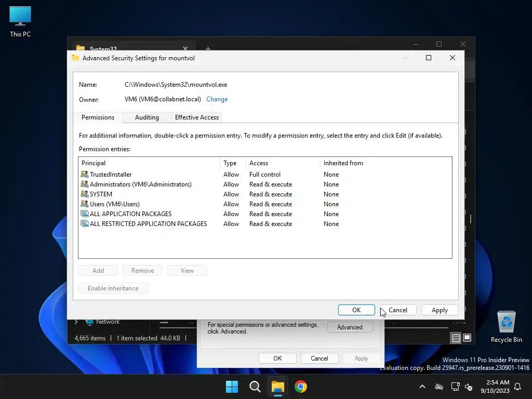Open OneDrive tray icon
This screenshot has height=399, width=532.
(x=439, y=387)
